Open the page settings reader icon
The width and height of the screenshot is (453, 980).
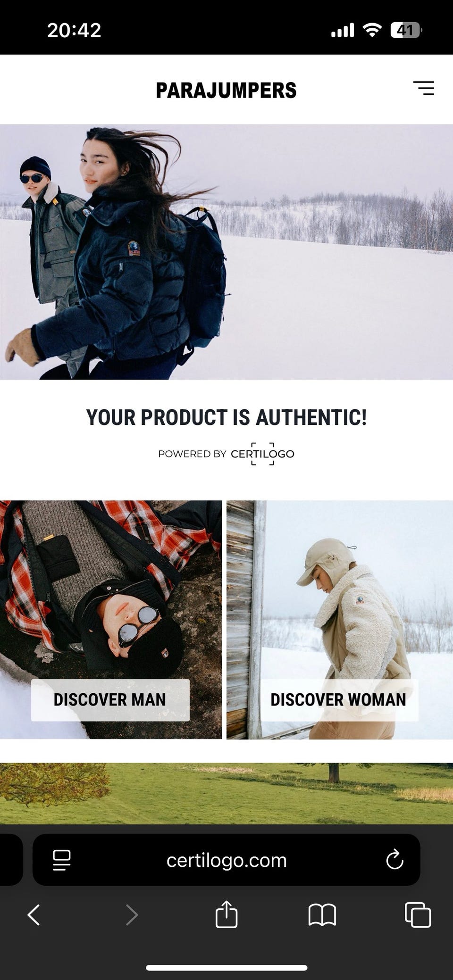click(62, 860)
